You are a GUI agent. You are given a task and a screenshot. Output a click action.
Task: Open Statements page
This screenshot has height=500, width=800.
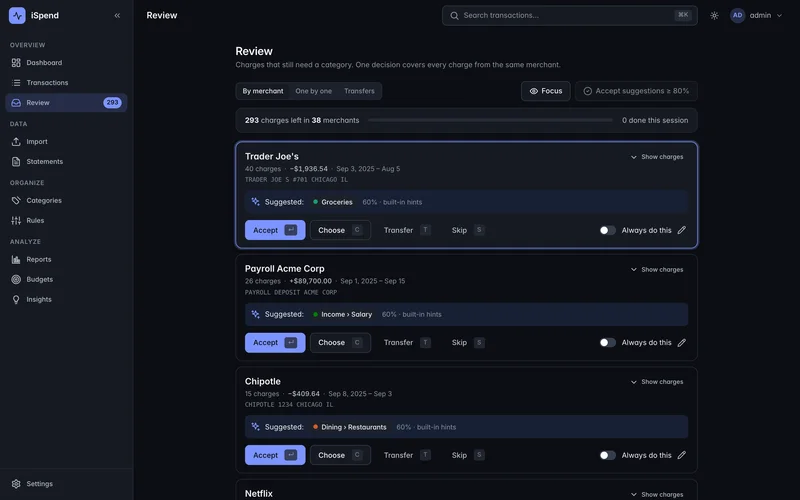66,162
